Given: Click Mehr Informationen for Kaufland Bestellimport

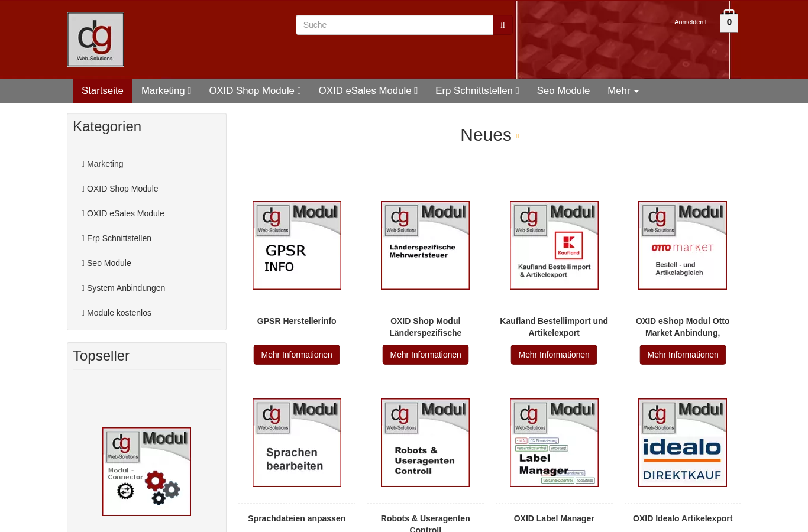Looking at the screenshot, I should point(554,355).
